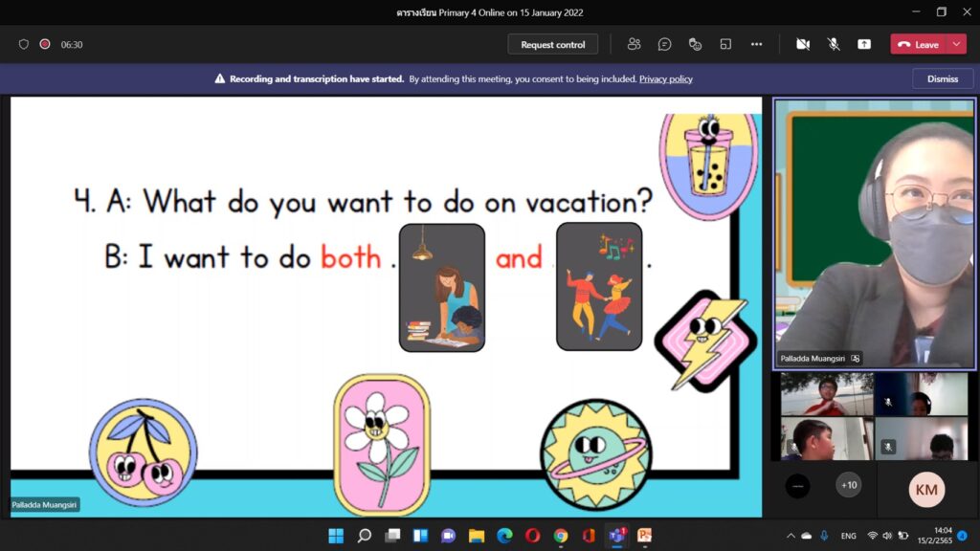Open Widgets from the taskbar

coord(421,536)
